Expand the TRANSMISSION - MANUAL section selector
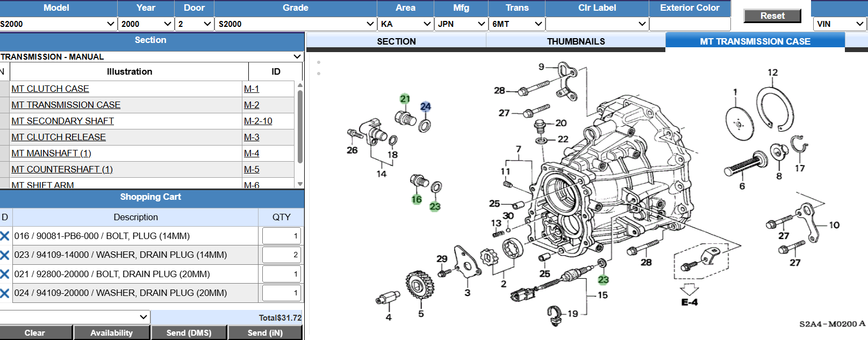Image resolution: width=868 pixels, height=340 pixels. 152,56
